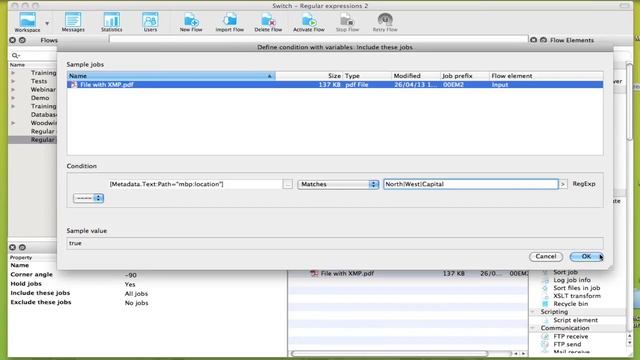
Task: Click the New Flow toolbar icon
Action: pos(191,22)
